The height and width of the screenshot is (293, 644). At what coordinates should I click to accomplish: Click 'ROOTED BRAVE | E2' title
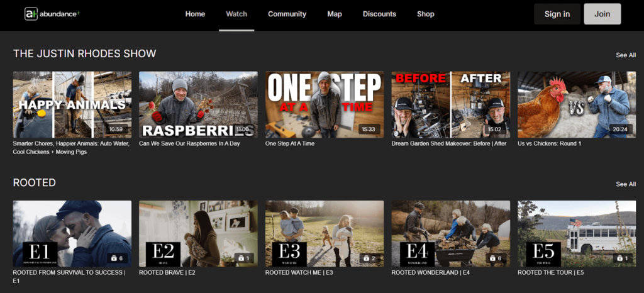167,272
